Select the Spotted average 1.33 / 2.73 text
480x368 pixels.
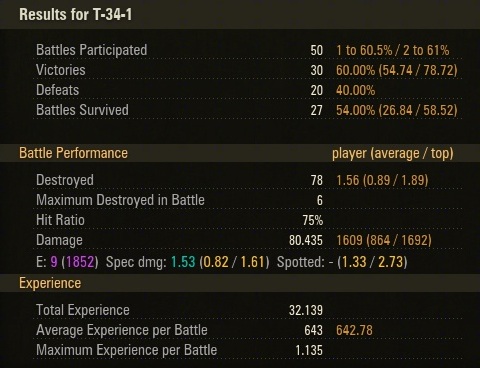point(372,262)
